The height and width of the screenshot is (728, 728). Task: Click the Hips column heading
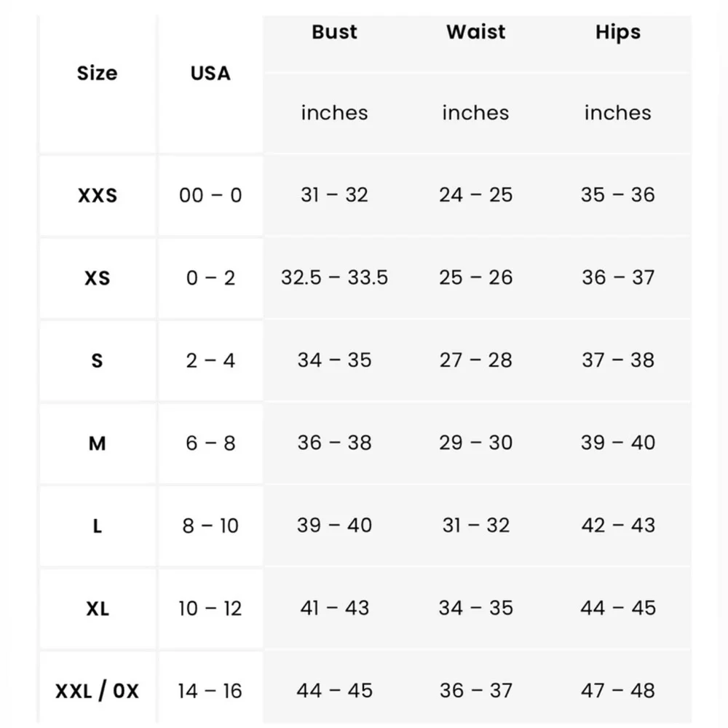tap(617, 33)
